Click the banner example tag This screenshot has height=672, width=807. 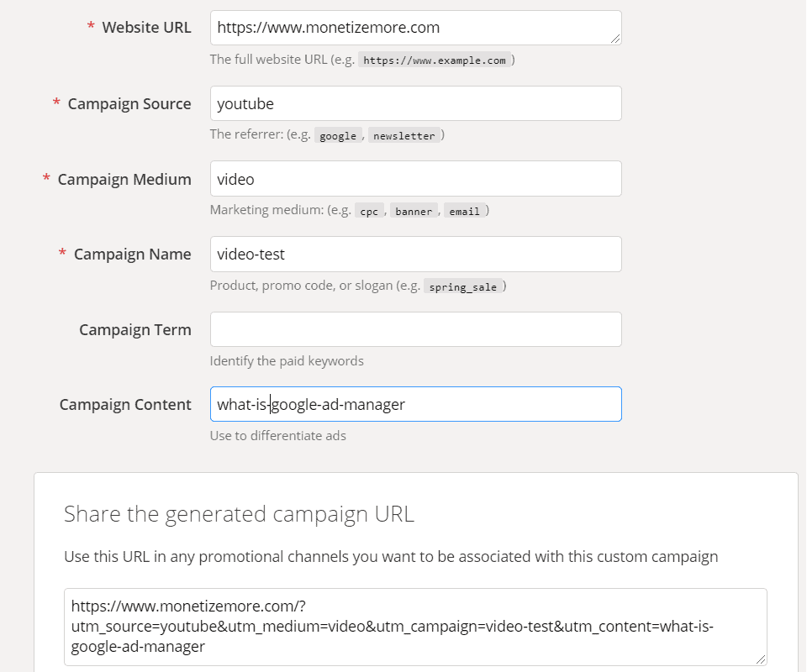[414, 212]
